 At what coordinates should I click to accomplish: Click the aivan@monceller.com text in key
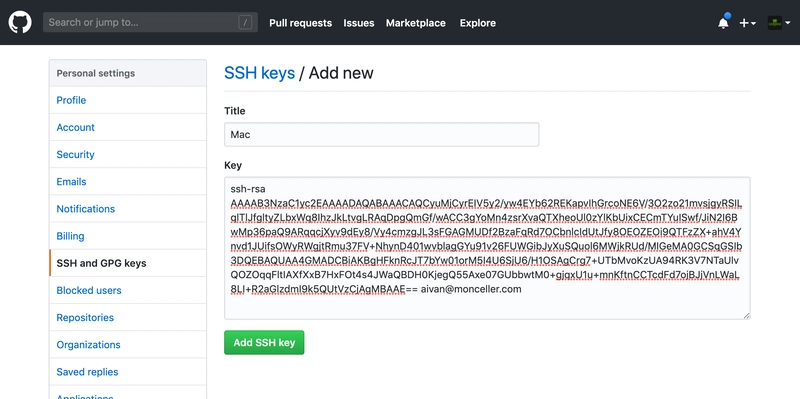(471, 289)
